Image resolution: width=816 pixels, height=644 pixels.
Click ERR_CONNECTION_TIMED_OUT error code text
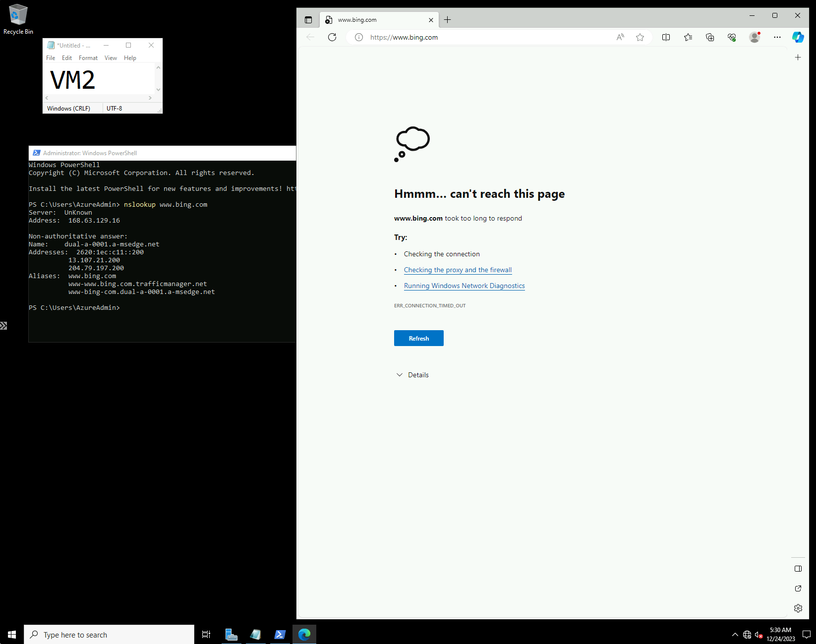pos(430,306)
